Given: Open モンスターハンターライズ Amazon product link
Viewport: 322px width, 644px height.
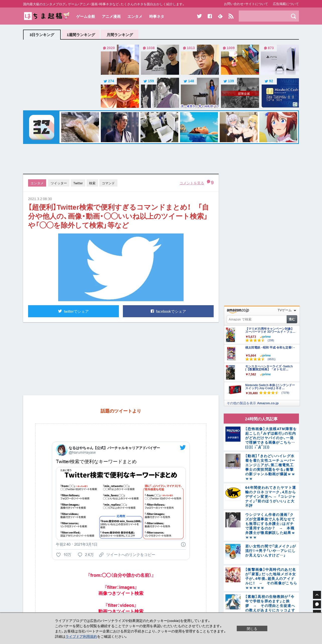Looking at the screenshot, I should (269, 368).
